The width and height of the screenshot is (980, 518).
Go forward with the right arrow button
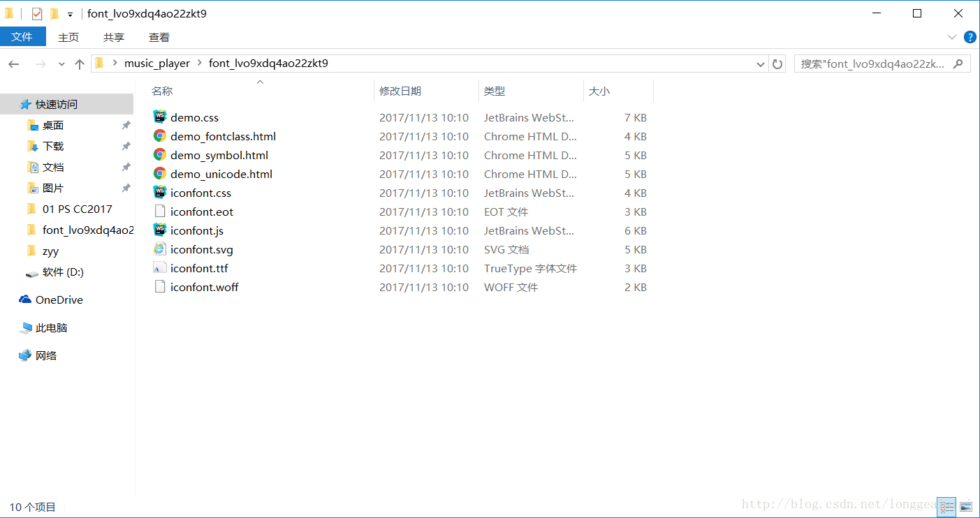click(41, 64)
